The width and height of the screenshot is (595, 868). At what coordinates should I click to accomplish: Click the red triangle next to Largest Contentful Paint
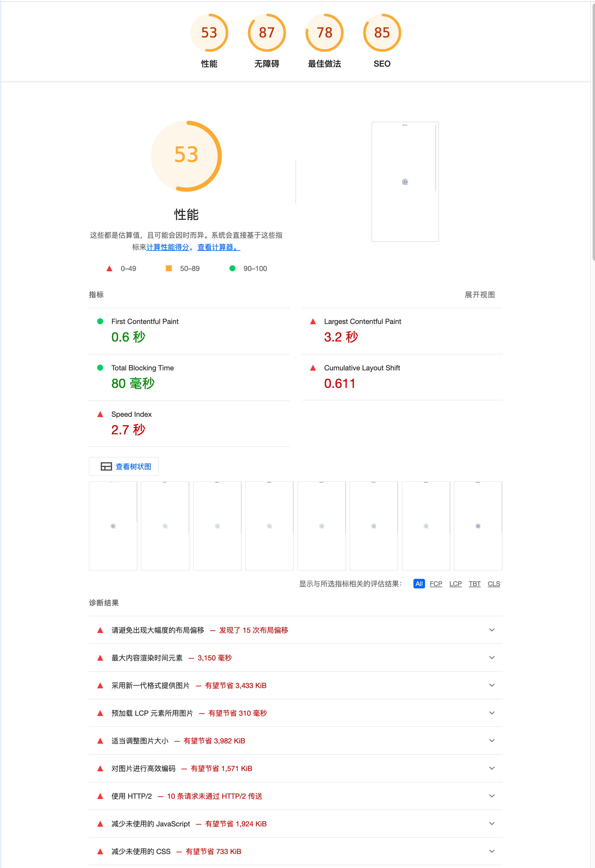(313, 322)
